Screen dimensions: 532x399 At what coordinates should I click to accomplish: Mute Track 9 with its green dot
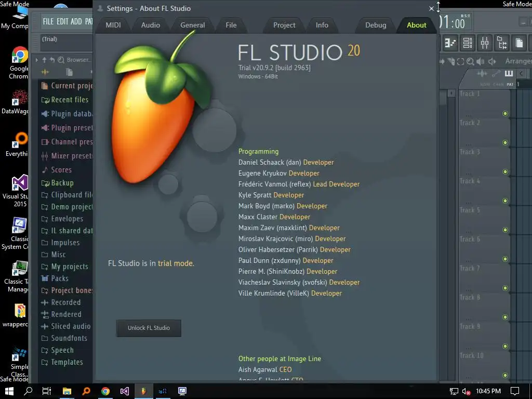[505, 347]
